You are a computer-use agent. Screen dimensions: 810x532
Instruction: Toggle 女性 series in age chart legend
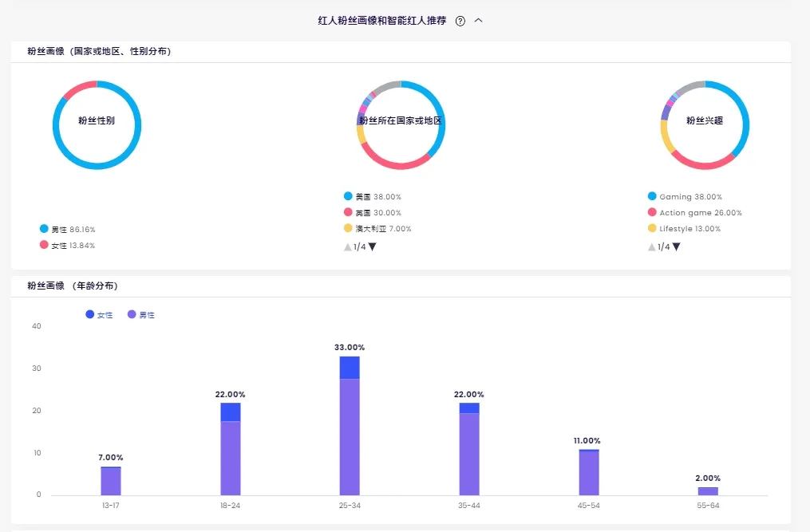pyautogui.click(x=99, y=314)
